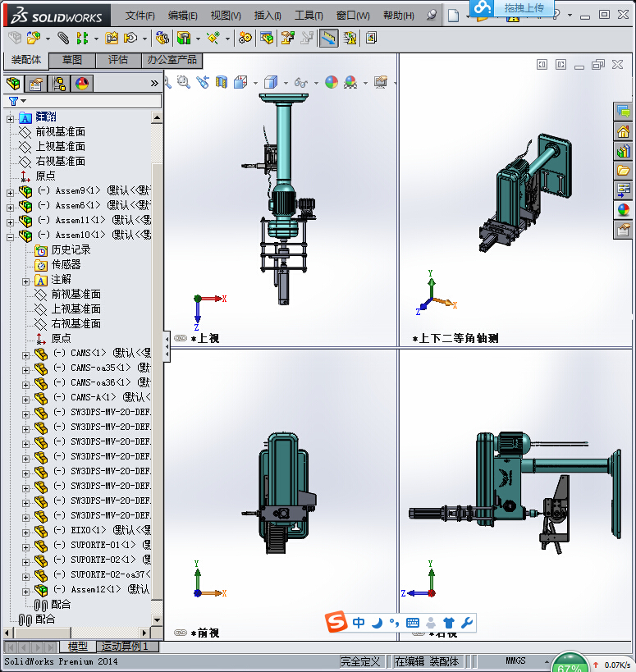
Task: Click the Display Style cube icon
Action: click(x=271, y=82)
